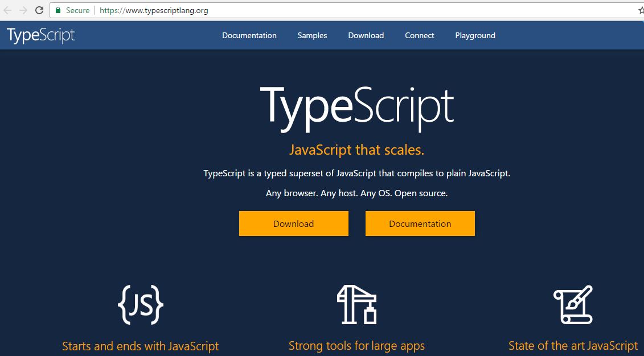Image resolution: width=644 pixels, height=356 pixels.
Task: Open the Samples nav item
Action: tap(312, 36)
